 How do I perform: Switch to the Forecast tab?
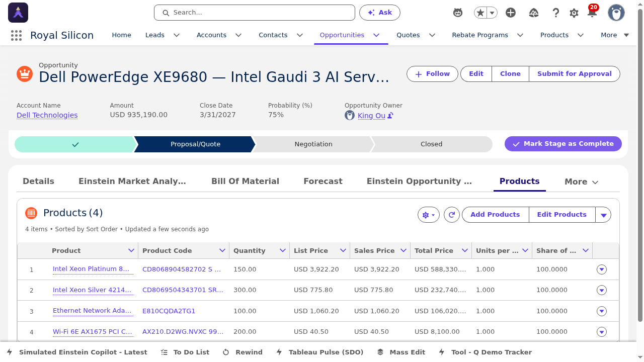(323, 182)
